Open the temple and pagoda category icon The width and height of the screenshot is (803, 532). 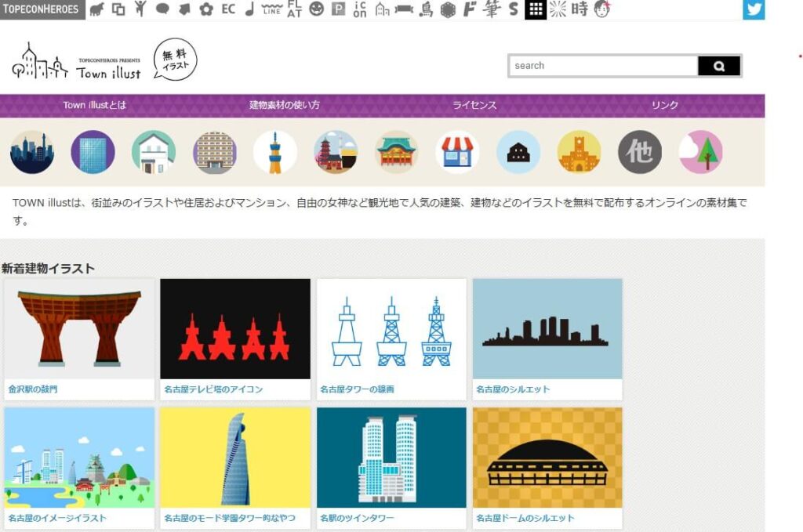click(337, 153)
